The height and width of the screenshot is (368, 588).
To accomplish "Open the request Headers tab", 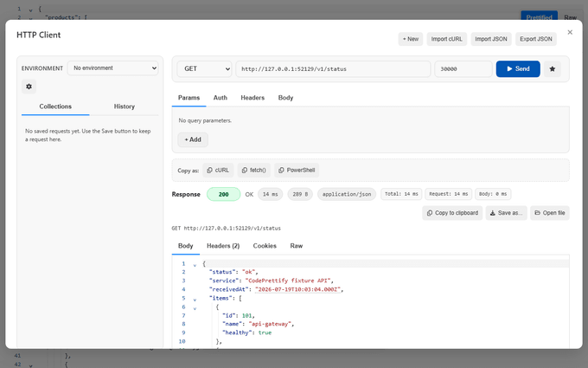I will tap(252, 98).
